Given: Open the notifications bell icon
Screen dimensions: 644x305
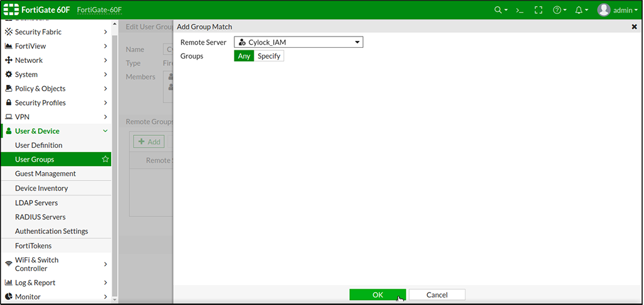Looking at the screenshot, I should tap(580, 10).
